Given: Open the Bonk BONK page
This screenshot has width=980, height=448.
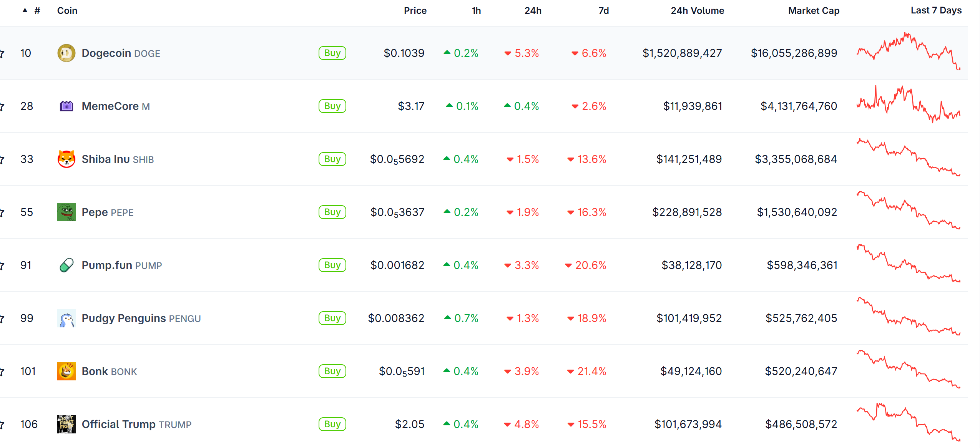Looking at the screenshot, I should 109,371.
